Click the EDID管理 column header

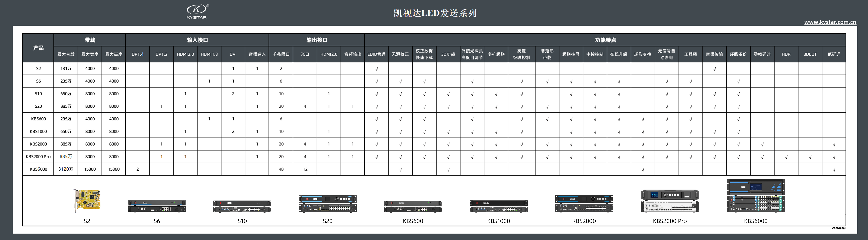[x=376, y=54]
